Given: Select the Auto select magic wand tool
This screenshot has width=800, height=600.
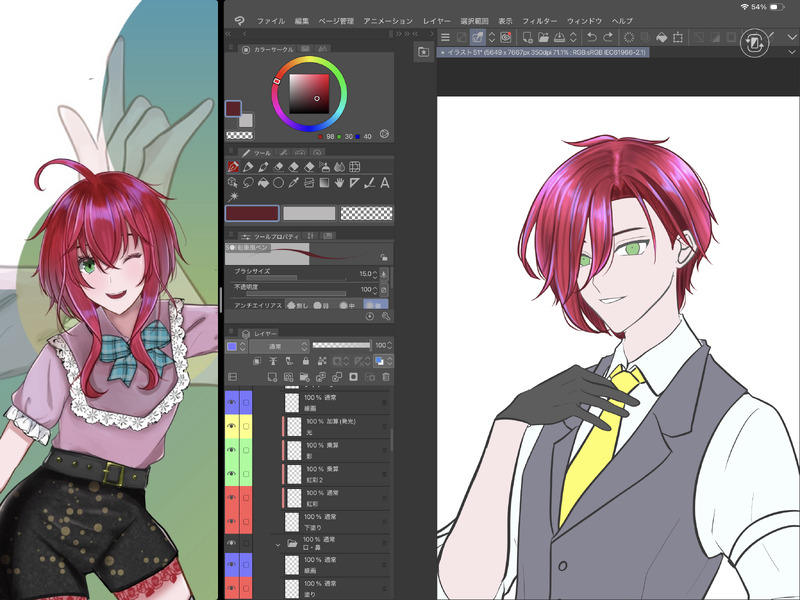Looking at the screenshot, I should (x=233, y=197).
